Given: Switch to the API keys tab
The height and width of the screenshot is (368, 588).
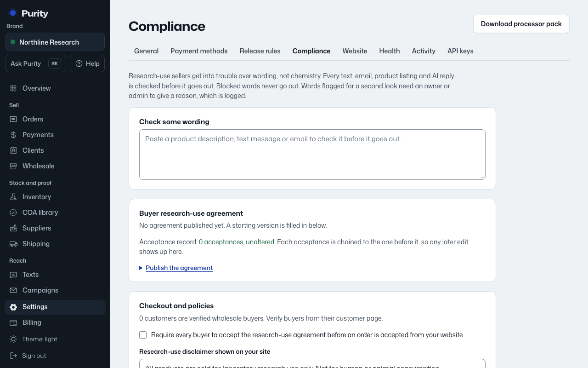Looking at the screenshot, I should click(x=460, y=51).
